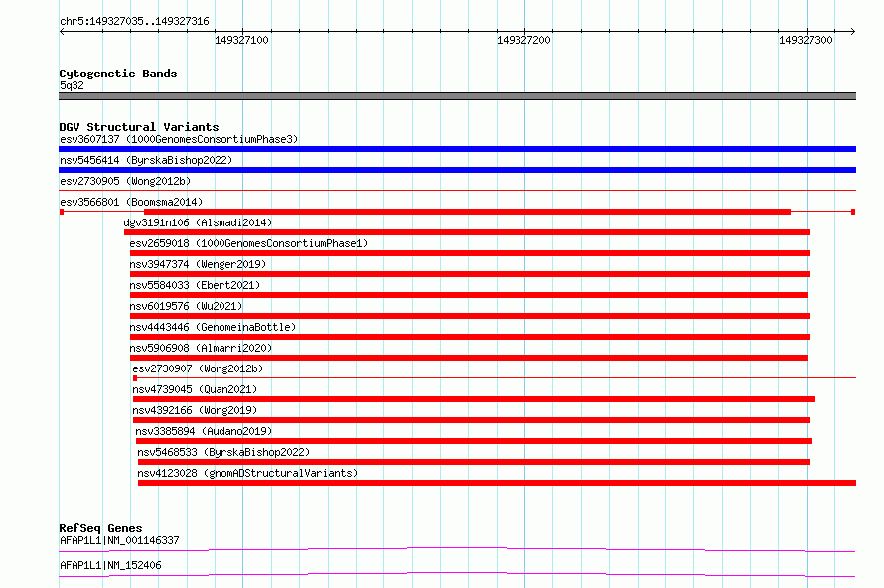The width and height of the screenshot is (884, 588).
Task: Open the nsv6019576 (Wu2021) variant
Action: pos(186,306)
